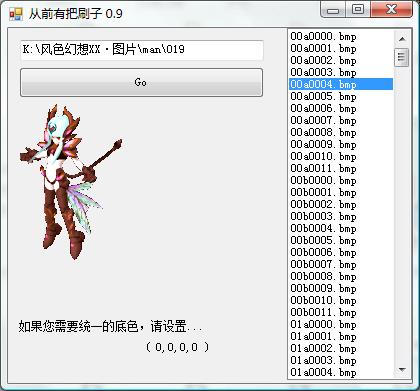Select 00b0002.bmp in the list
The width and height of the screenshot is (420, 391).
341,204
